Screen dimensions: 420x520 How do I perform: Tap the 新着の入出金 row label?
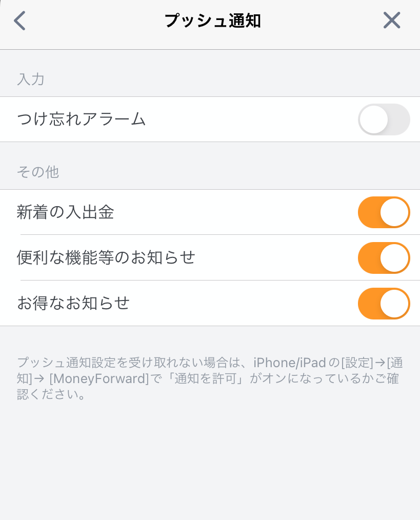coord(65,212)
